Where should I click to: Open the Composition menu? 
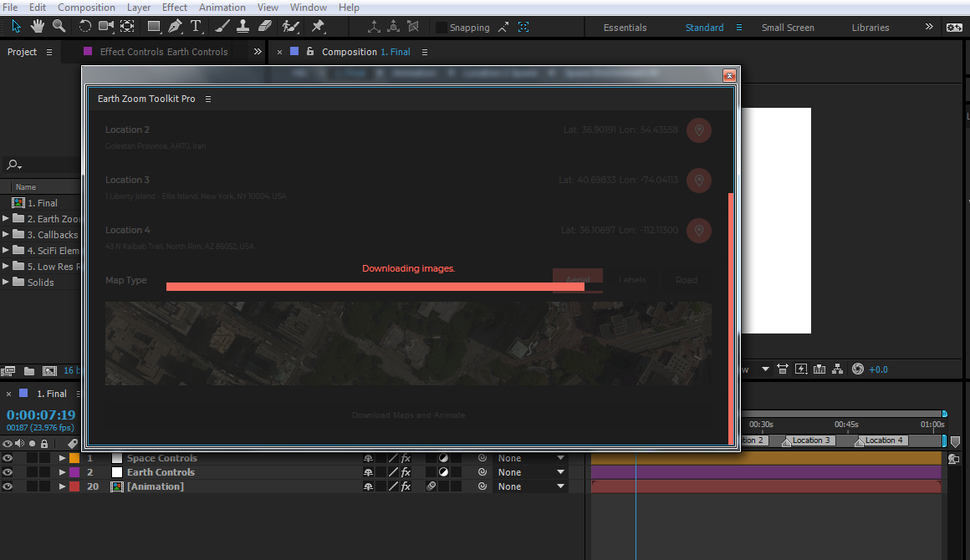point(86,8)
